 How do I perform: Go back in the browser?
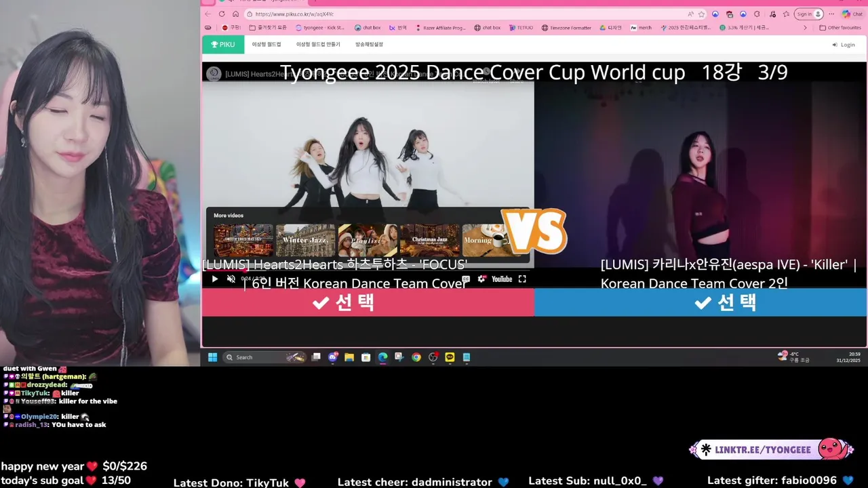[208, 14]
